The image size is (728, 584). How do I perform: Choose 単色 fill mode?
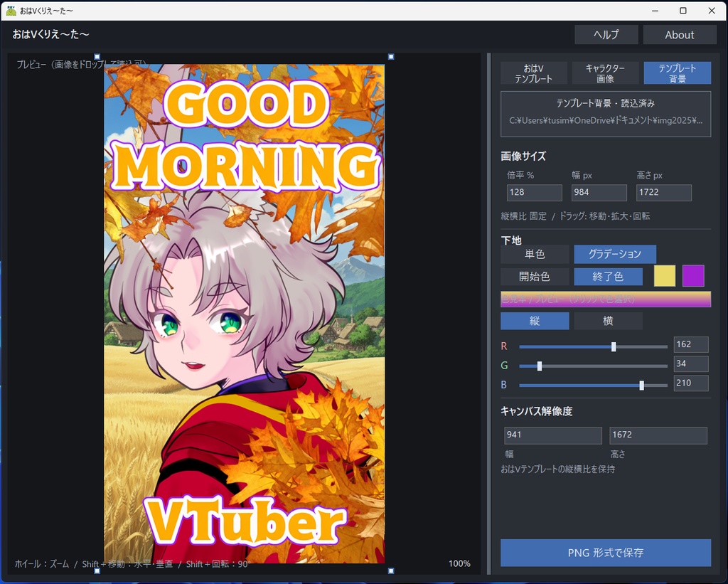pos(535,254)
